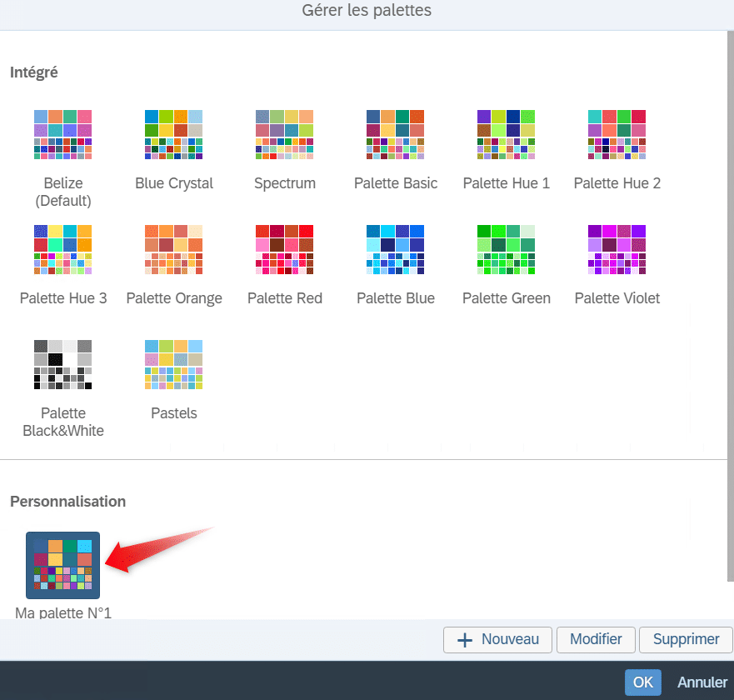Click the 'Belize (Default)' label
The width and height of the screenshot is (734, 700).
coord(63,192)
